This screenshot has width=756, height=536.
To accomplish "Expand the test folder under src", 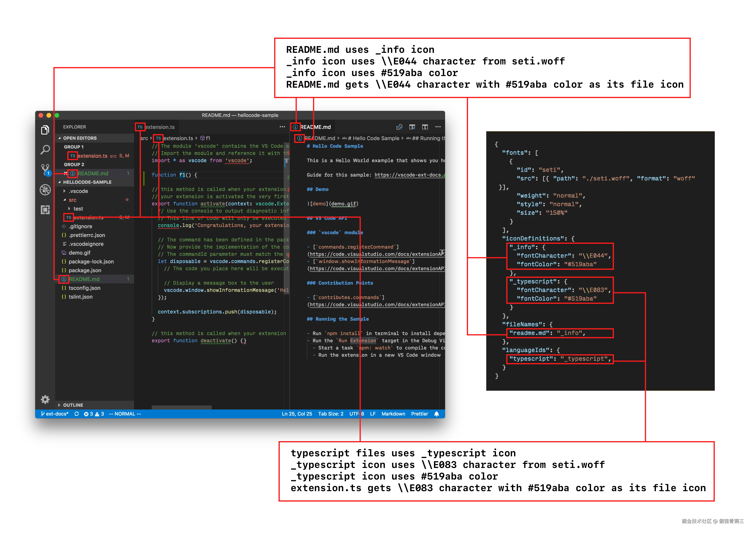I will tap(78, 209).
